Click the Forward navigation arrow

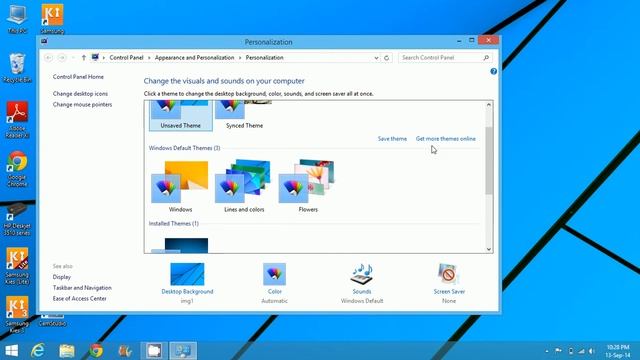click(62, 58)
